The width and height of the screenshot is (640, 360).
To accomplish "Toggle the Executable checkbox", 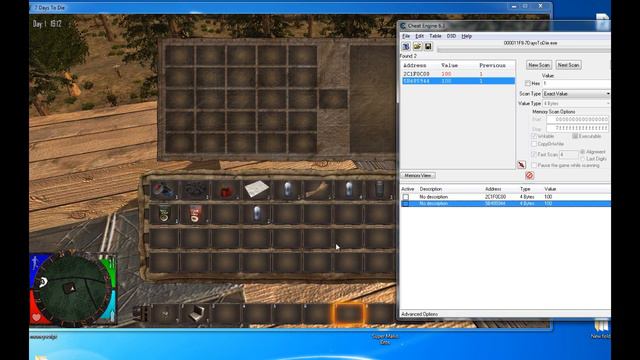I will 575,136.
